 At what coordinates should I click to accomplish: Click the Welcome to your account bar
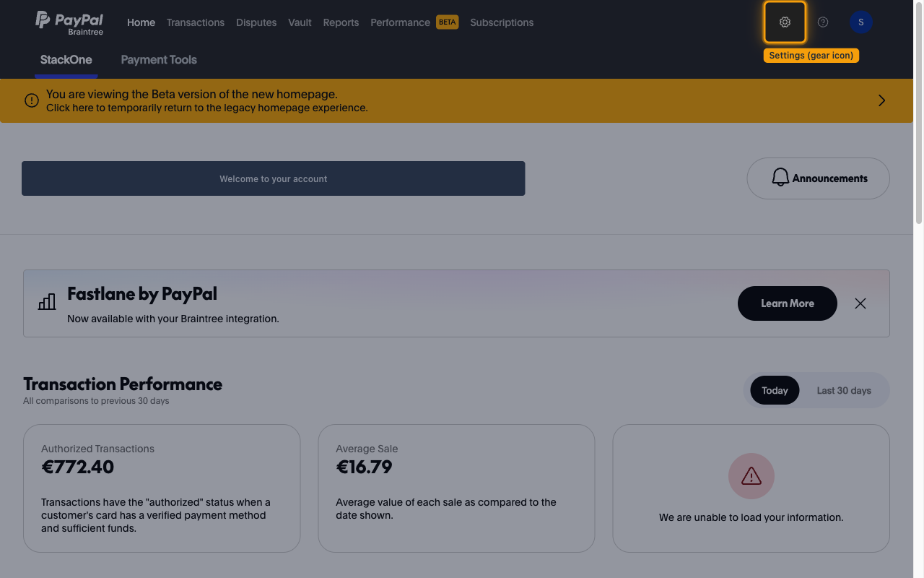[x=274, y=178]
